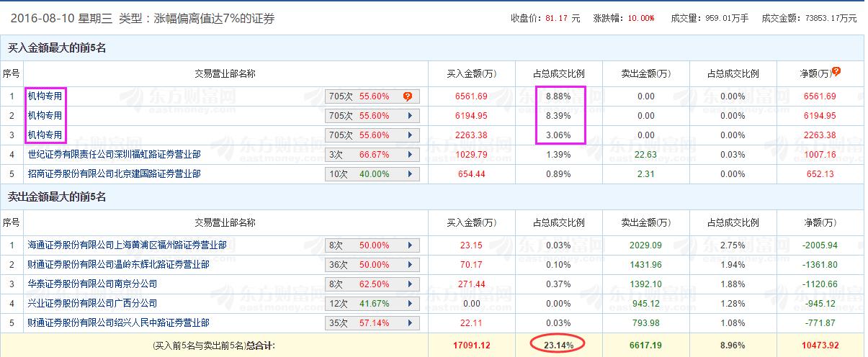Click the sell amount cell 2029.09
The image size is (868, 357).
coord(645,245)
